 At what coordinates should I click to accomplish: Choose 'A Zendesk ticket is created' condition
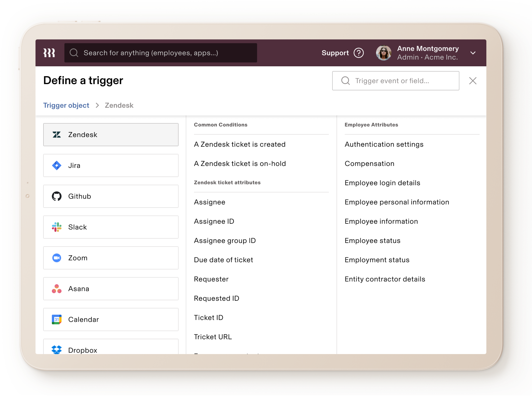[240, 144]
